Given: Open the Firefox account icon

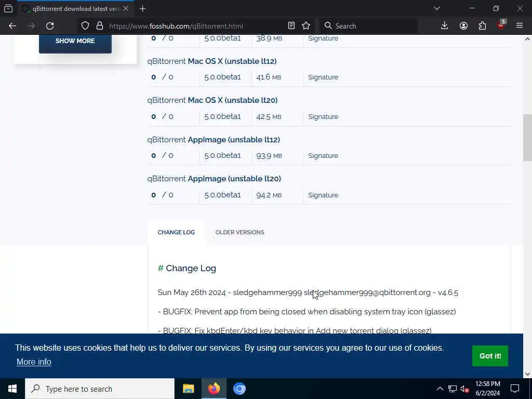Looking at the screenshot, I should pyautogui.click(x=463, y=26).
